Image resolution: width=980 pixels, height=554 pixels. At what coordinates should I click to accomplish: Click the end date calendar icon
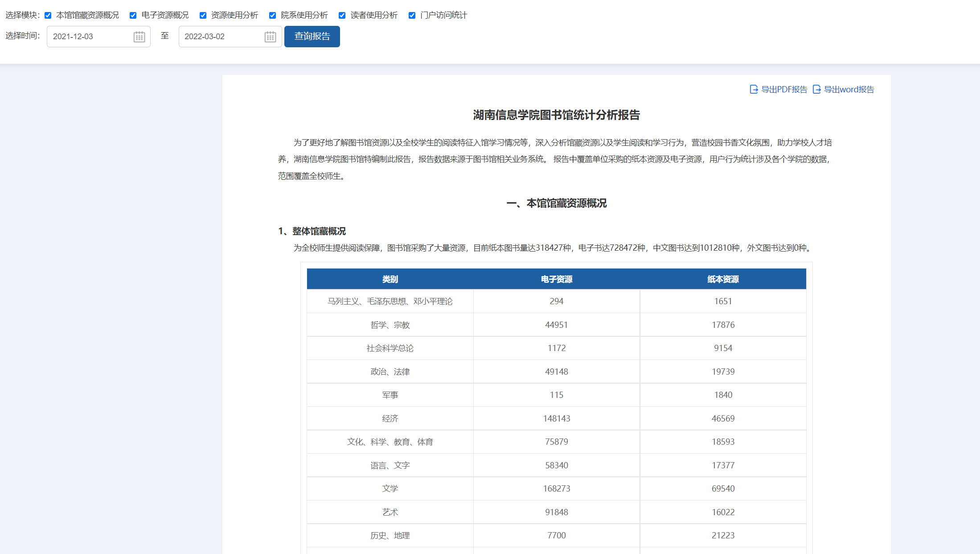[270, 37]
